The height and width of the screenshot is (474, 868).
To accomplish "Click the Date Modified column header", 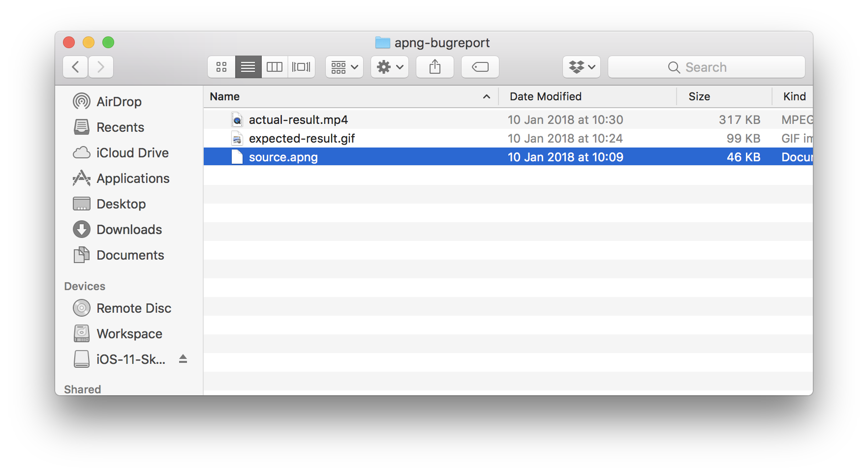I will [545, 96].
